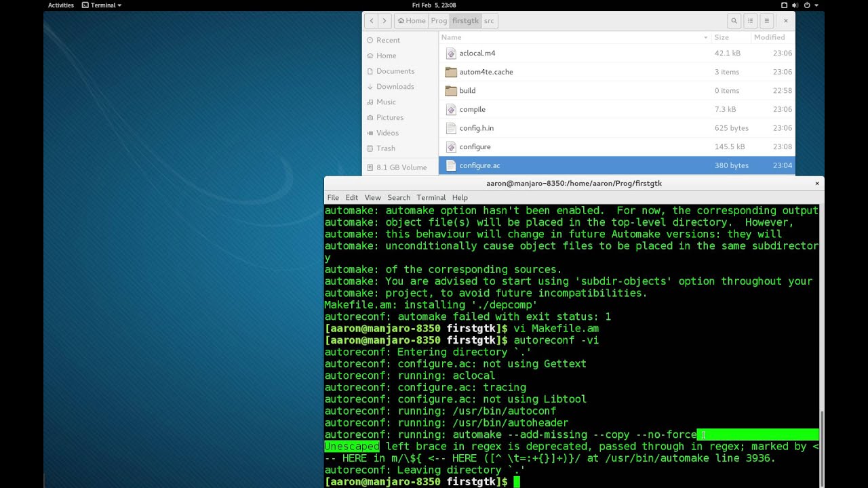The width and height of the screenshot is (868, 488).
Task: Open the terminal Edit menu
Action: coord(351,197)
